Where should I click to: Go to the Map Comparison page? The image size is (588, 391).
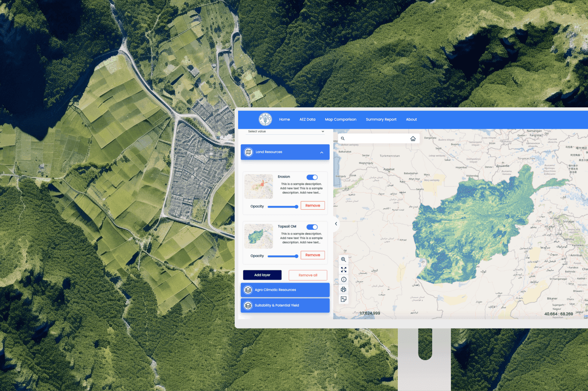340,119
